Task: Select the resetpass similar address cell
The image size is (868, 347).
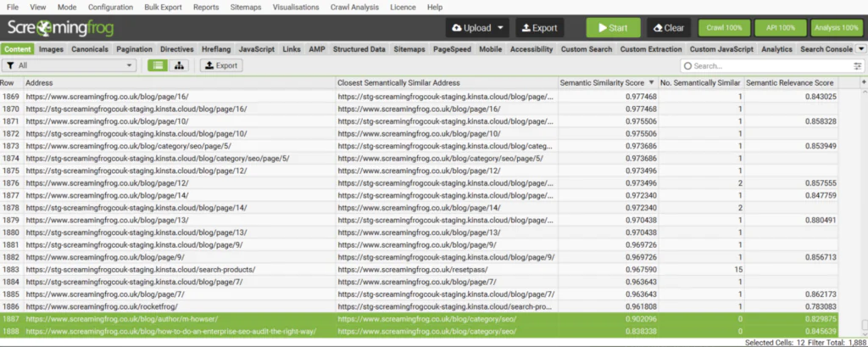Action: click(x=448, y=270)
